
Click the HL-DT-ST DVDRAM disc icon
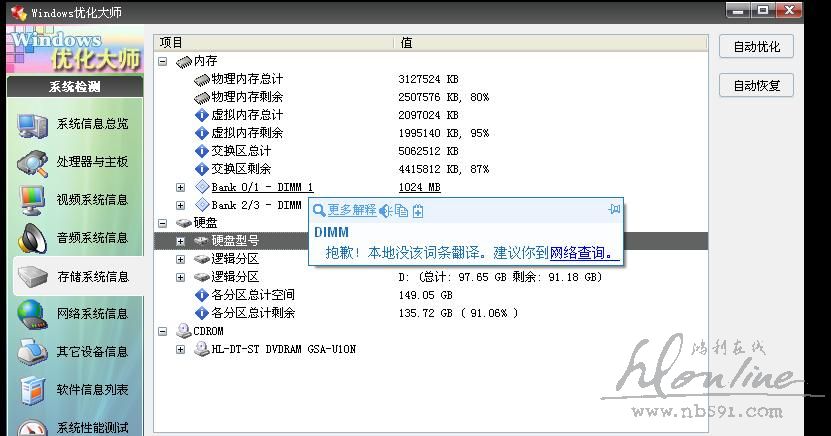coord(202,349)
